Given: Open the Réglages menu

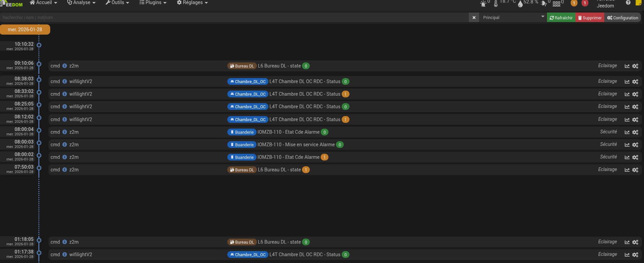Looking at the screenshot, I should [192, 3].
